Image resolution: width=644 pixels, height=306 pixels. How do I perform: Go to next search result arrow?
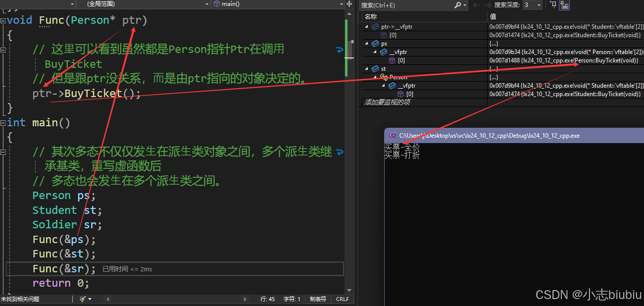pyautogui.click(x=488, y=5)
